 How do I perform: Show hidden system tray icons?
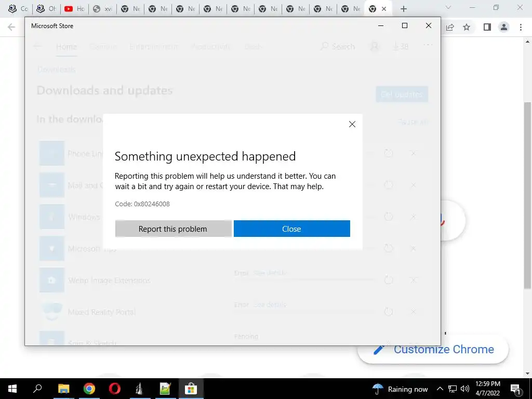coord(440,389)
